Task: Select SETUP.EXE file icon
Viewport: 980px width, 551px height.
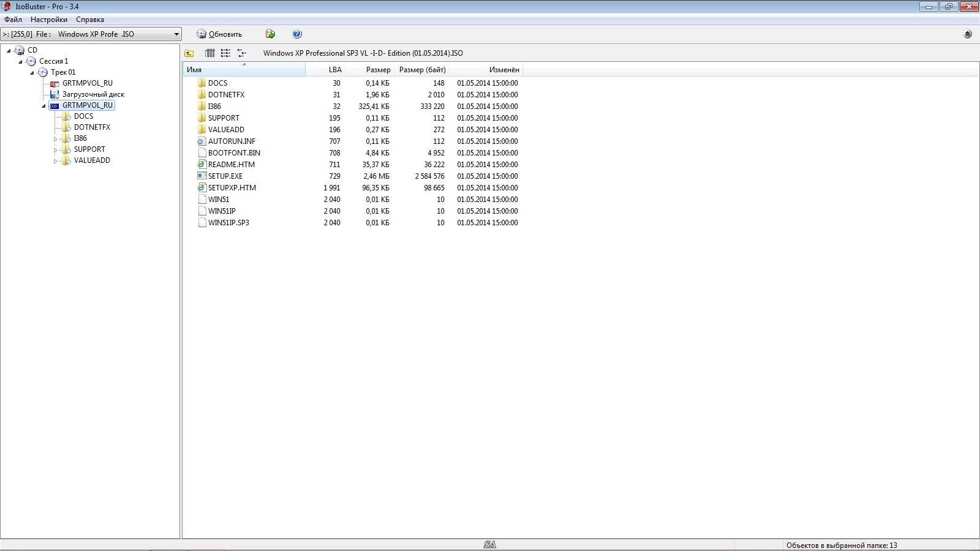Action: click(x=202, y=176)
